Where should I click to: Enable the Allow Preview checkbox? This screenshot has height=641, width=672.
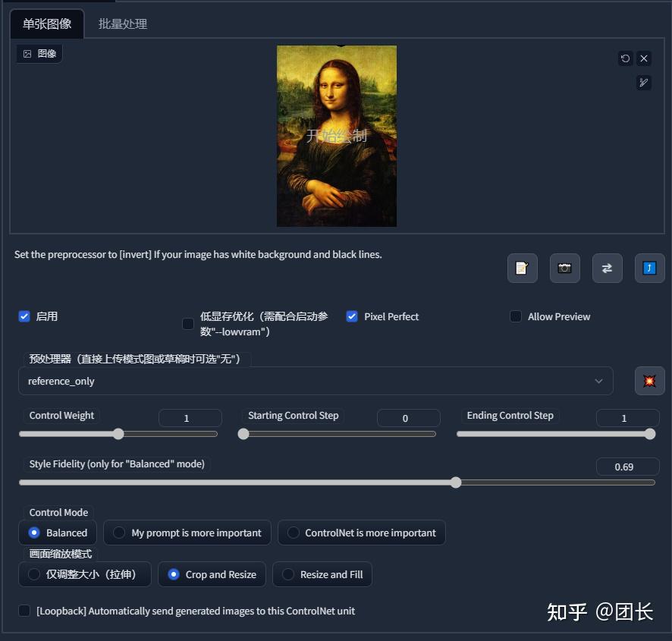(516, 317)
